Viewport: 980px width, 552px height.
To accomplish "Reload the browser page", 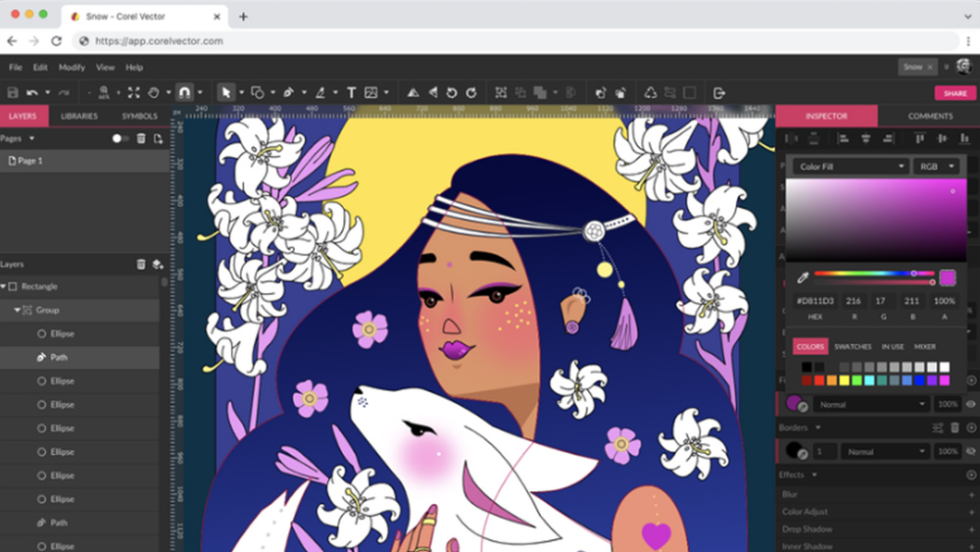I will [56, 40].
